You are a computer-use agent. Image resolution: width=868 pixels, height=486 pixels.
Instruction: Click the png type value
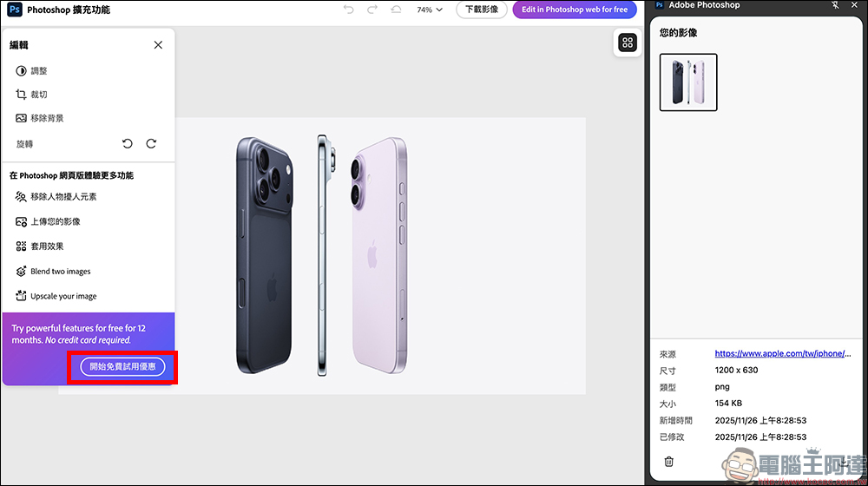click(x=722, y=387)
